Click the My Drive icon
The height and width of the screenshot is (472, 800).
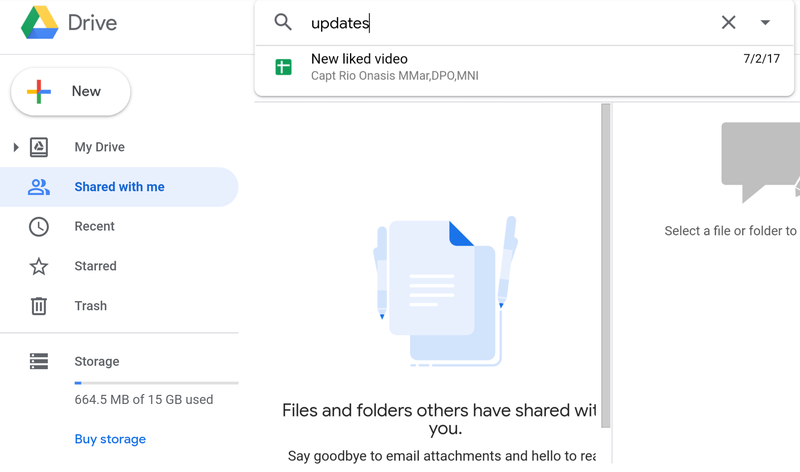click(39, 147)
